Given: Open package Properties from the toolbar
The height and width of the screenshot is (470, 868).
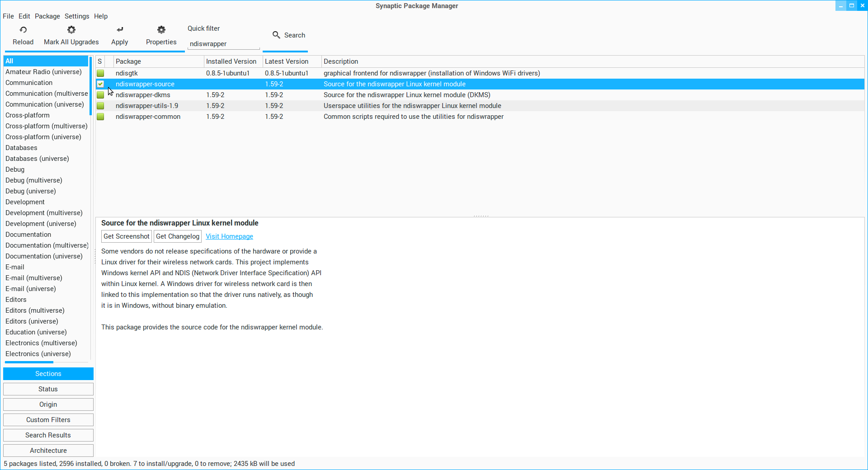Looking at the screenshot, I should pyautogui.click(x=161, y=35).
